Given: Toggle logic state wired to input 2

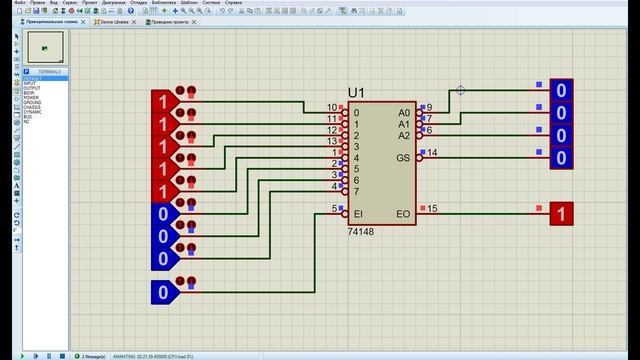Looking at the screenshot, I should point(165,146).
